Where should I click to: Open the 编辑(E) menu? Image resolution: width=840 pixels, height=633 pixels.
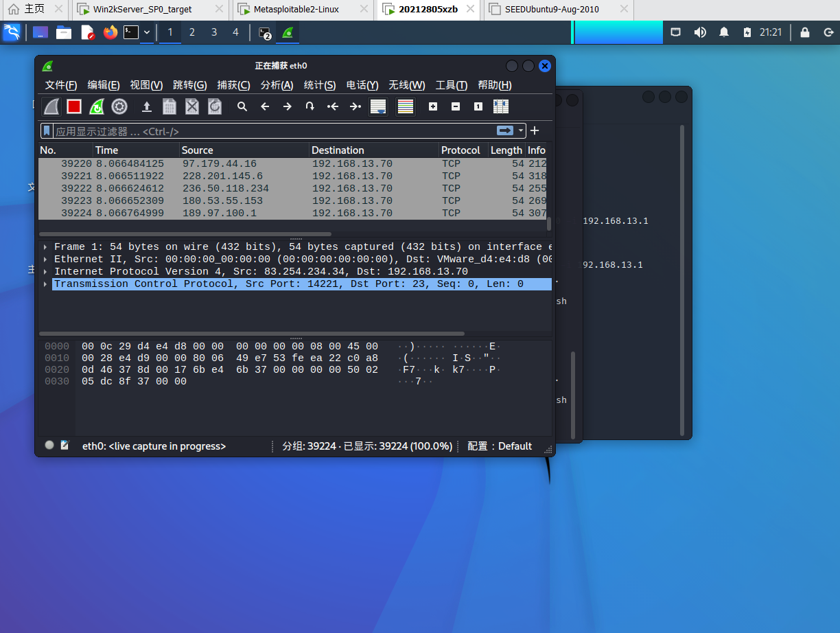(x=104, y=85)
